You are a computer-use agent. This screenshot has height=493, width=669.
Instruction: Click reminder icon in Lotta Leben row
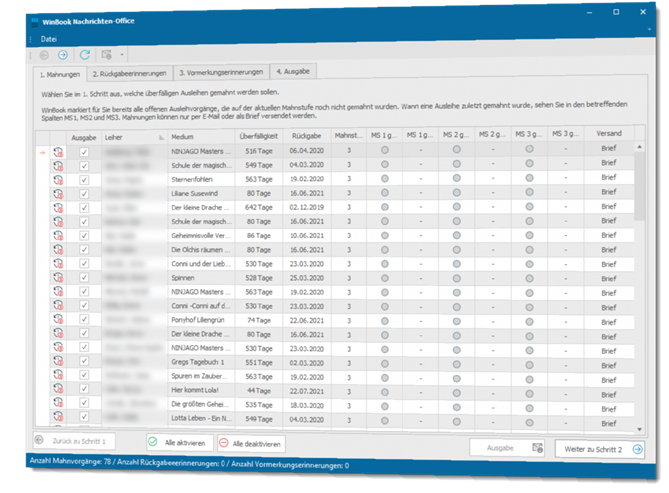point(58,417)
